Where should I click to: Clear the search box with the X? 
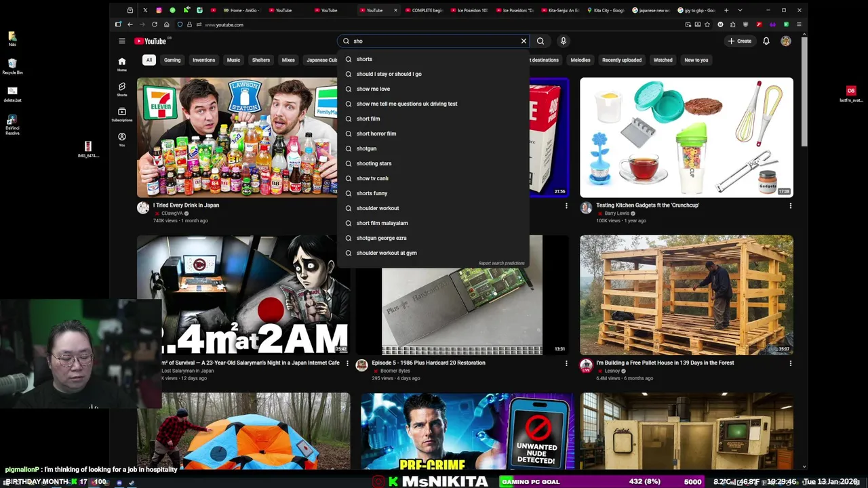[524, 41]
